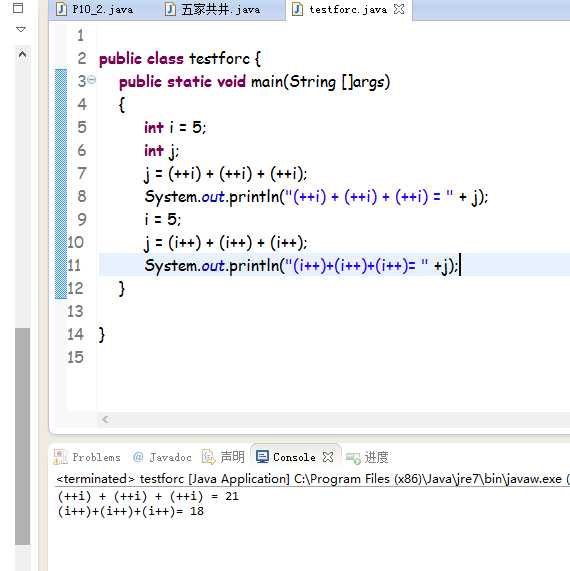Open the Problems view tab
570x571 pixels.
tap(87, 457)
